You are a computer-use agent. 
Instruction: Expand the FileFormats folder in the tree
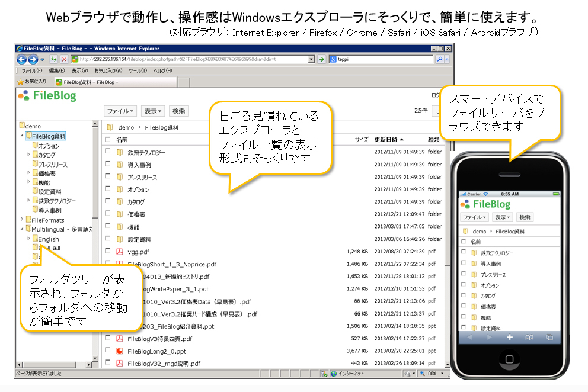(x=23, y=220)
